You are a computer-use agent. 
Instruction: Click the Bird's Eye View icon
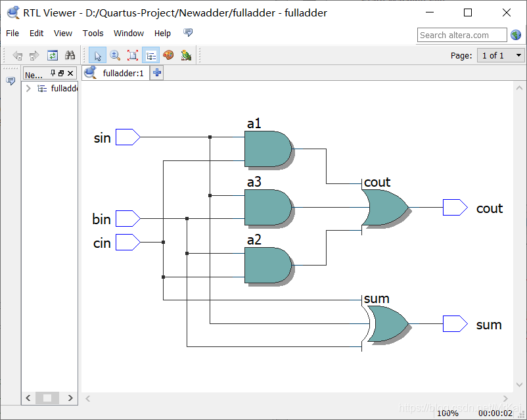(186, 55)
